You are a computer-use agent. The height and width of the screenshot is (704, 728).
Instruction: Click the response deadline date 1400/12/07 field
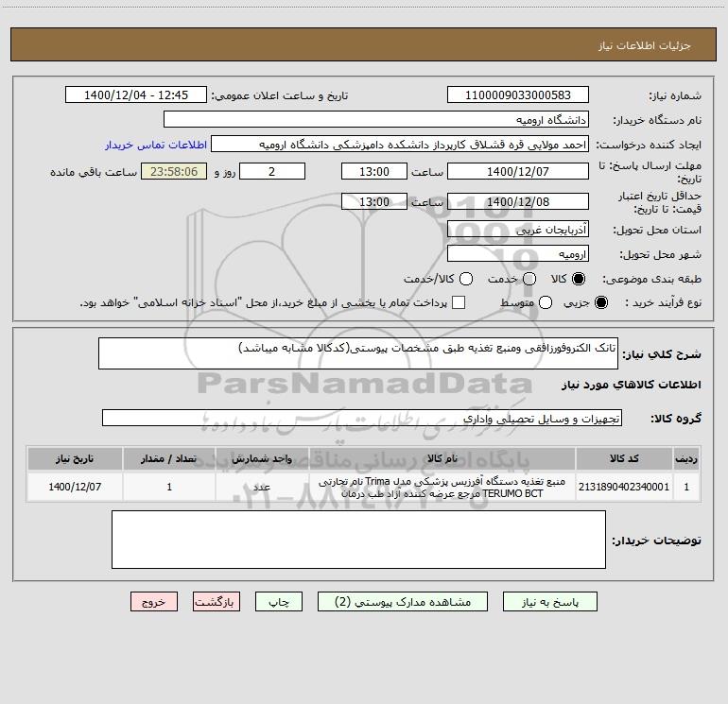tap(518, 172)
